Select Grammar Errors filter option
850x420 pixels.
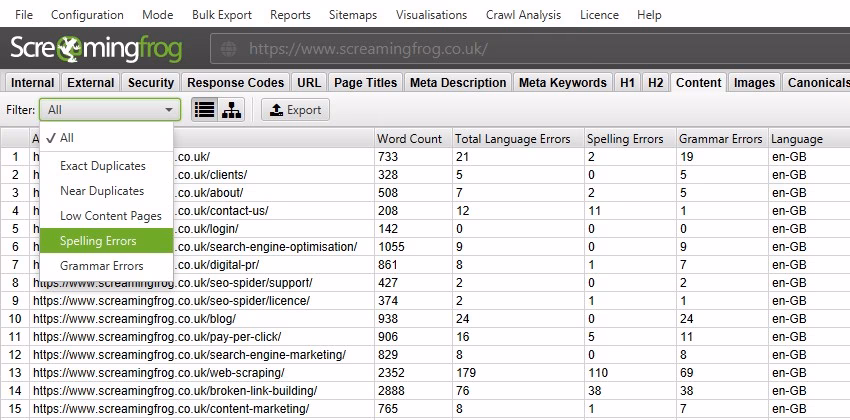(x=101, y=266)
